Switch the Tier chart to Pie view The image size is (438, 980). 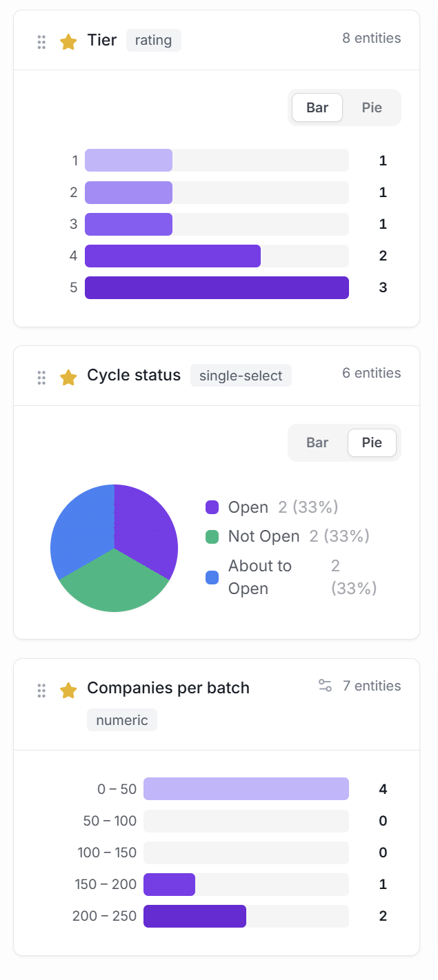372,107
